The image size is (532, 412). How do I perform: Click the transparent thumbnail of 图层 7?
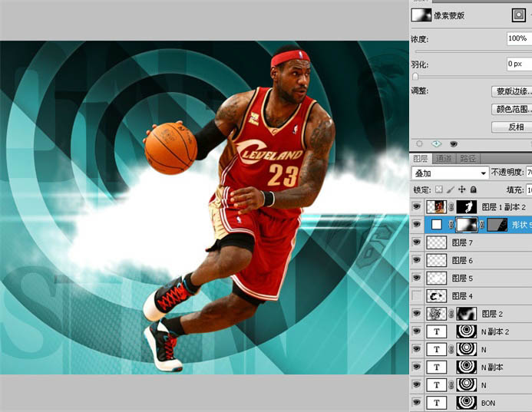pyautogui.click(x=436, y=242)
